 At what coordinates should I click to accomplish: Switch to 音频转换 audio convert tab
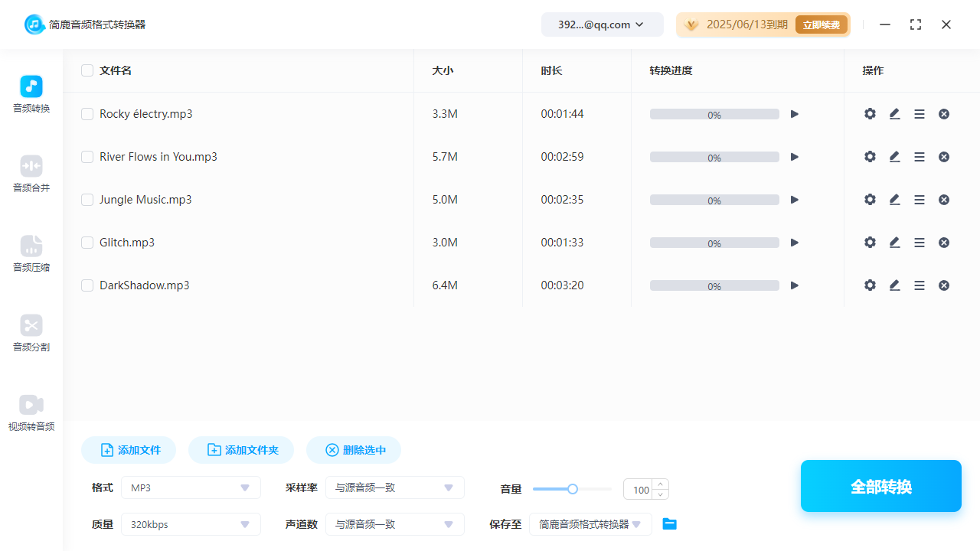31,94
